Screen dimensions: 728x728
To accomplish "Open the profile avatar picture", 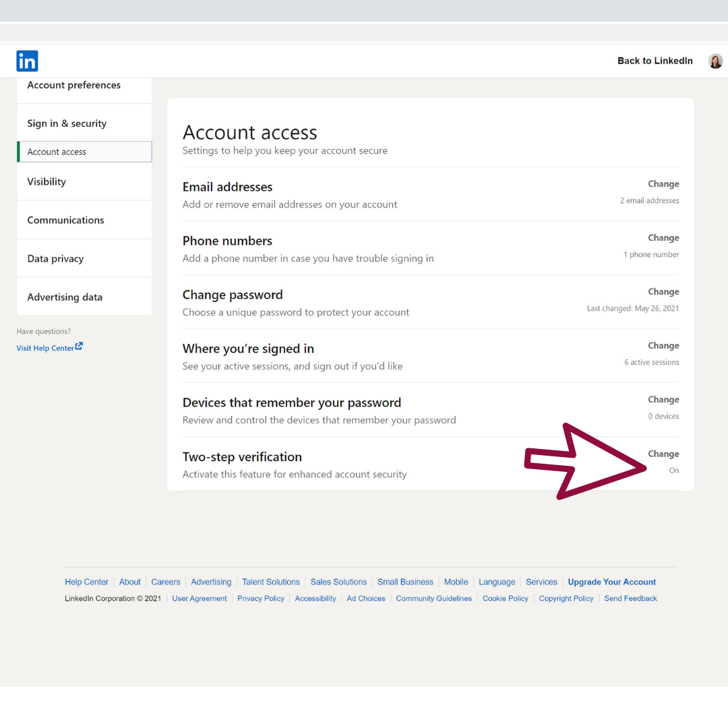I will tap(715, 61).
